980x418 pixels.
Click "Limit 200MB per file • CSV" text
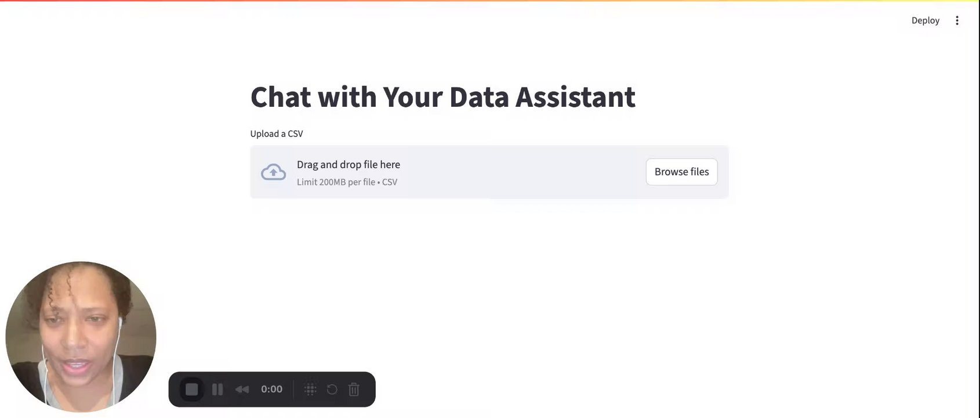pos(347,182)
